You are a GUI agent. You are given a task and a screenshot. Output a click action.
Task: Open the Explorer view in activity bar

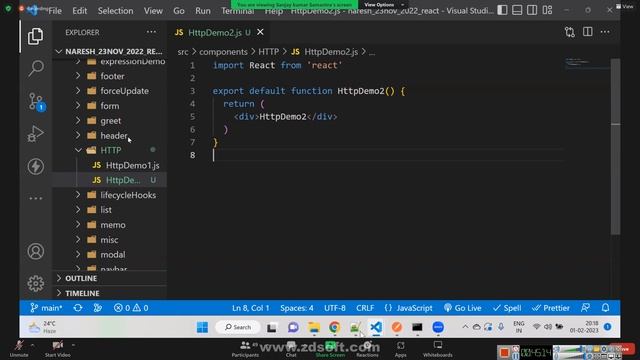36,37
